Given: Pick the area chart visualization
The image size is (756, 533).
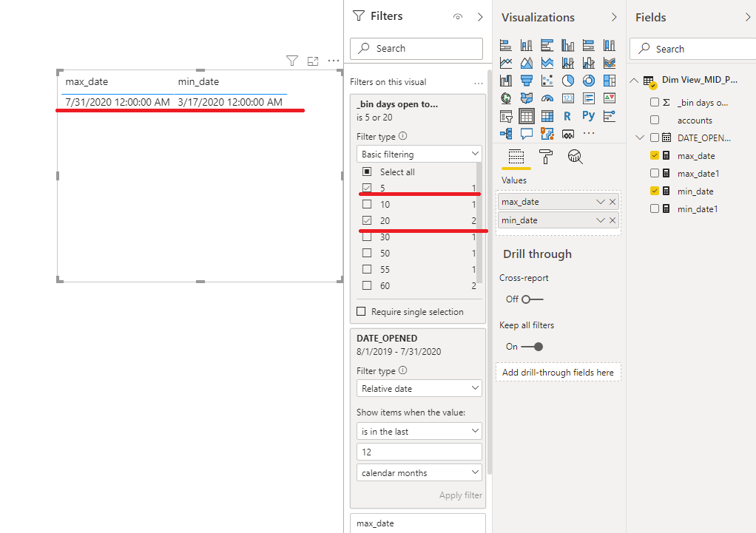Looking at the screenshot, I should pyautogui.click(x=527, y=63).
